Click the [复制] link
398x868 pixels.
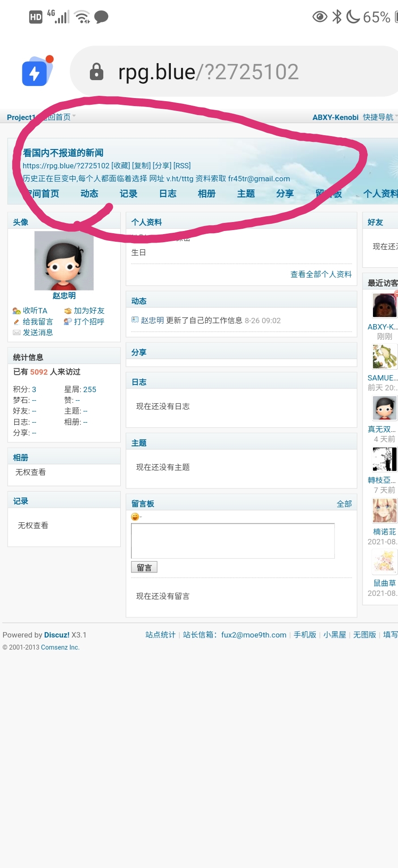click(141, 166)
